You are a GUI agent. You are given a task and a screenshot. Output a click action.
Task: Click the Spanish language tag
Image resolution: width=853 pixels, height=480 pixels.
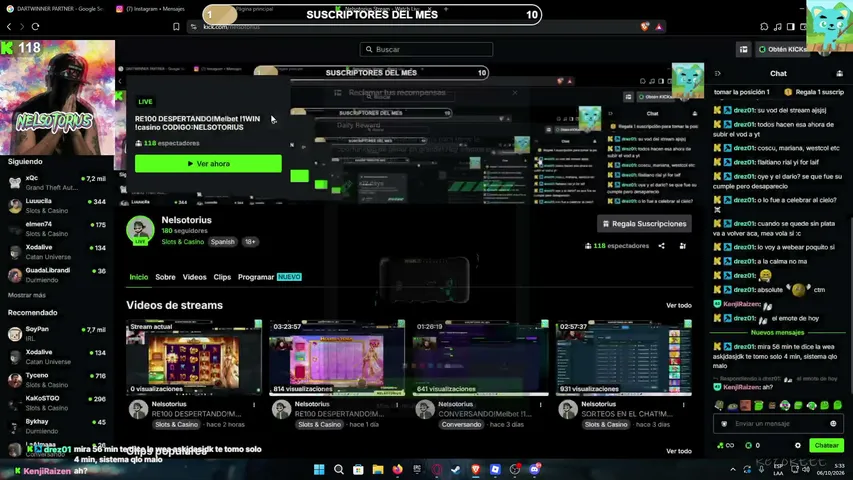point(222,242)
